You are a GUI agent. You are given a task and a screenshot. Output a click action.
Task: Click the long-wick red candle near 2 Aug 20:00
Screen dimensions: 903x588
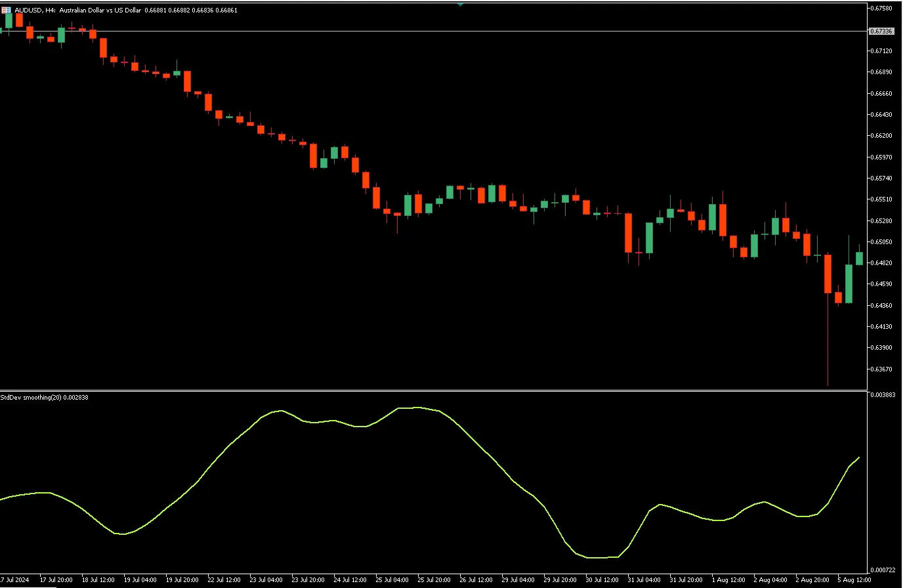tap(828, 274)
